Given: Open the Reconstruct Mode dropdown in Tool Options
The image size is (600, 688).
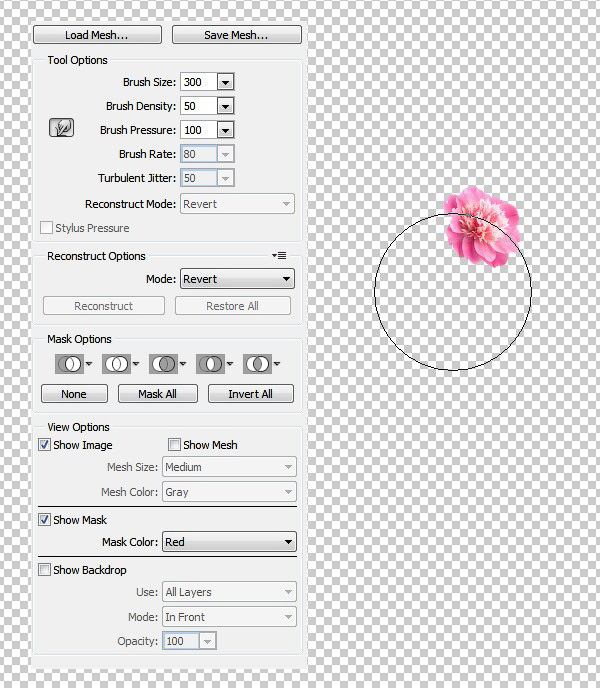Looking at the screenshot, I should click(237, 204).
